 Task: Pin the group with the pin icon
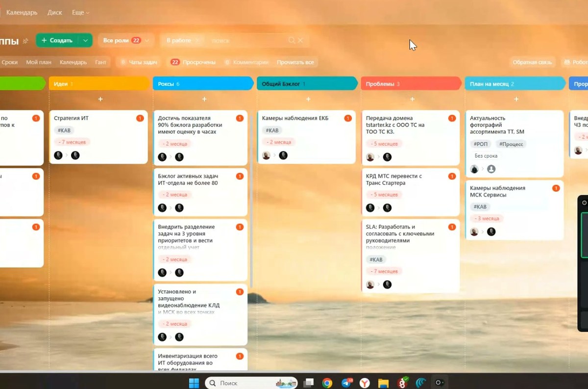[x=26, y=41]
